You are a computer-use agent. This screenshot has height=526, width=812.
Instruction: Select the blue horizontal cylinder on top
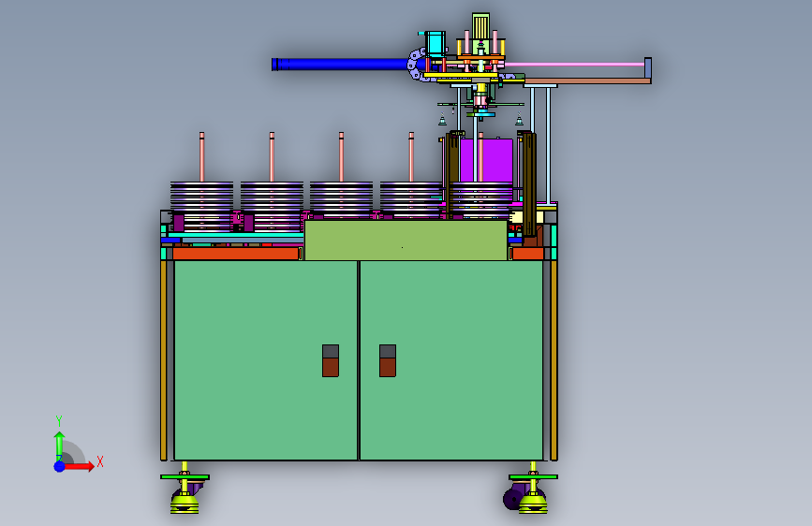[x=342, y=65]
